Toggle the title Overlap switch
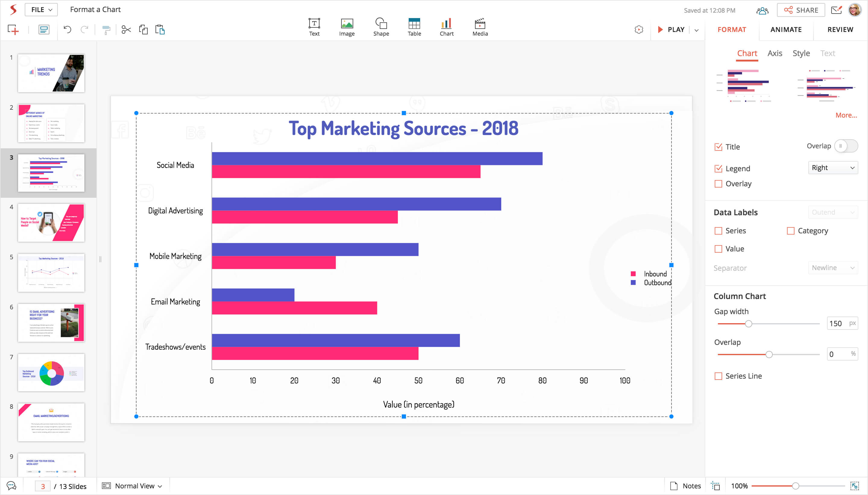The image size is (868, 495). point(846,146)
